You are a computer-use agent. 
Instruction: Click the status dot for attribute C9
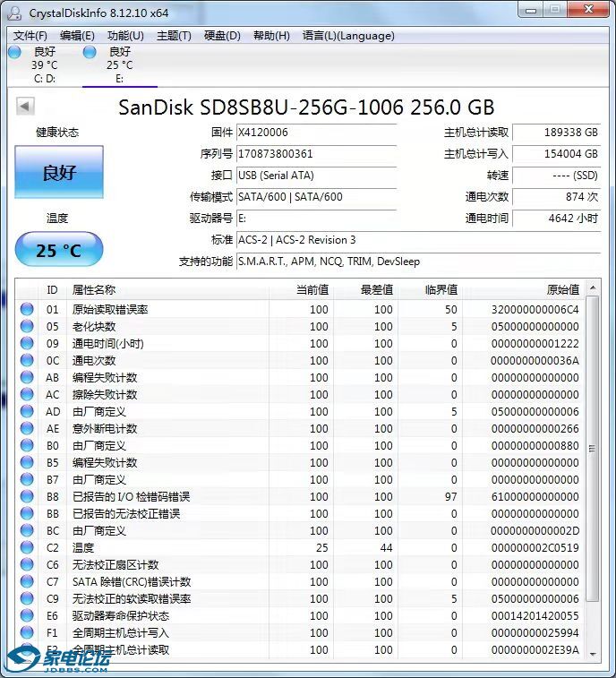click(27, 598)
